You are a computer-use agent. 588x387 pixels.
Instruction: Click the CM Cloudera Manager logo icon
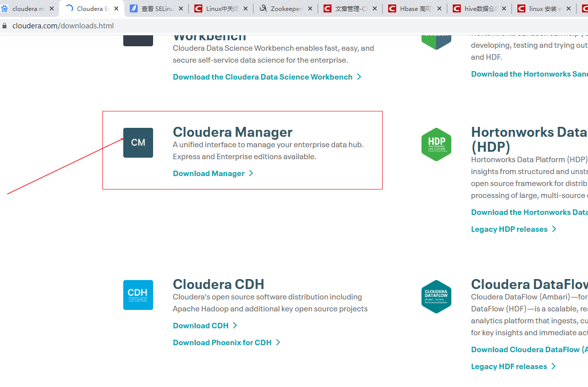[x=138, y=142]
